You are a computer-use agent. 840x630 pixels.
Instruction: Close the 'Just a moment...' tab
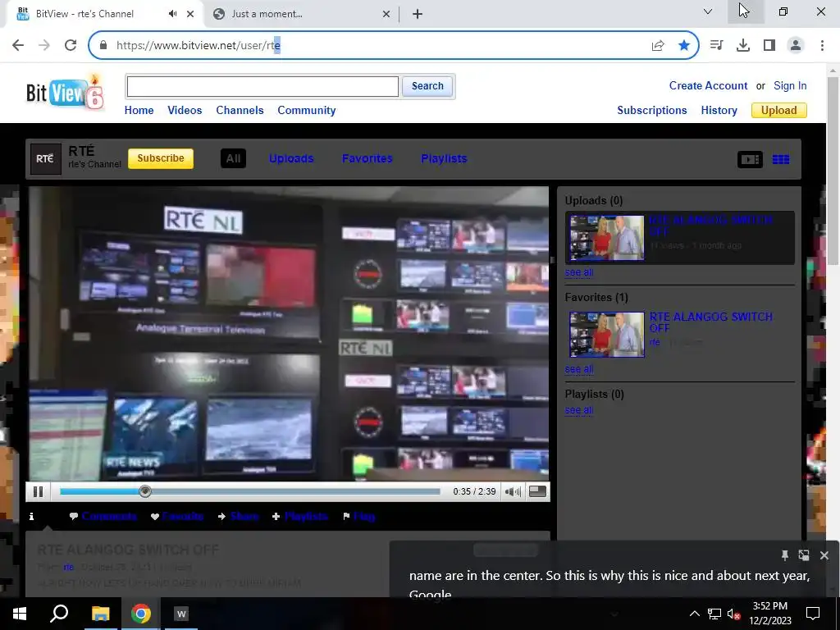[x=386, y=14]
